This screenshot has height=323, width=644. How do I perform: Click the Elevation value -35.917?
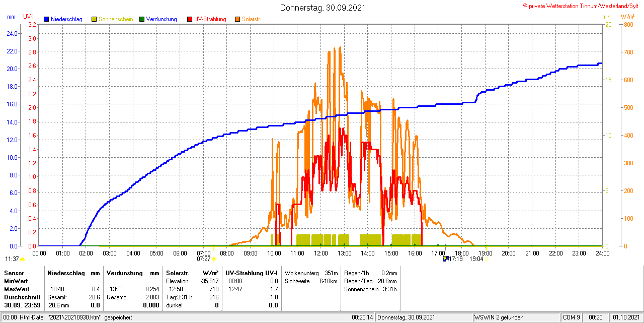pyautogui.click(x=208, y=281)
